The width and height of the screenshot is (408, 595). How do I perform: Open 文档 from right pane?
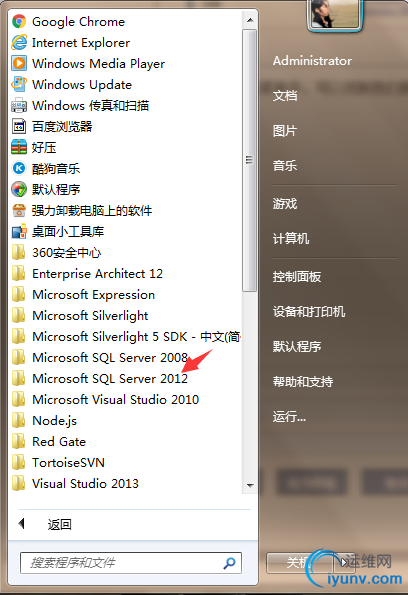285,96
